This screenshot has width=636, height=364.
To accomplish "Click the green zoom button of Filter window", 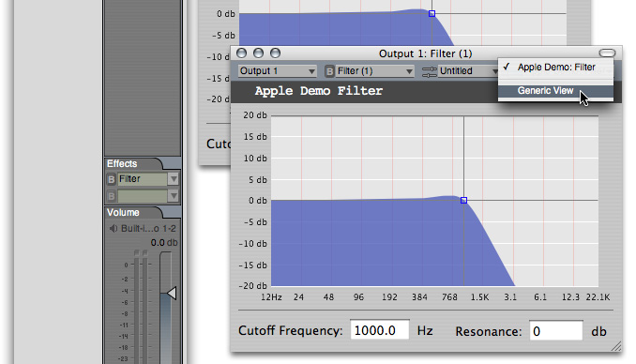I will point(276,53).
